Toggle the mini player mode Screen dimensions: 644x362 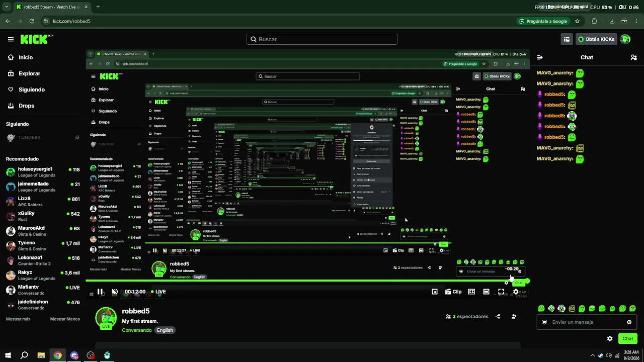tap(435, 292)
